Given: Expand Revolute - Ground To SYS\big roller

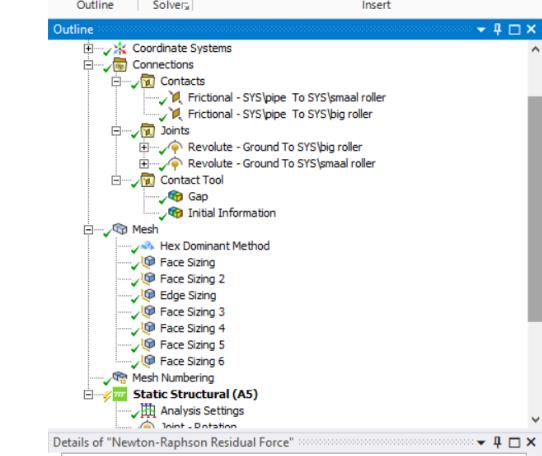Looking at the screenshot, I should [144, 147].
